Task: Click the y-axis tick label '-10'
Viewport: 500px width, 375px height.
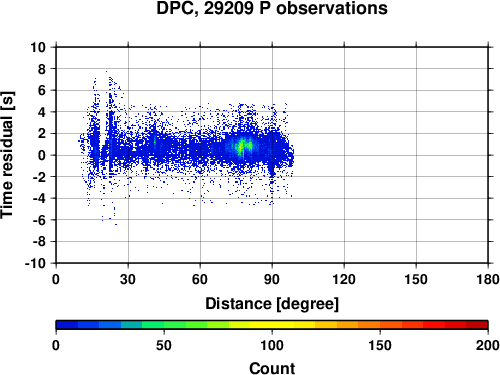Action: point(35,263)
